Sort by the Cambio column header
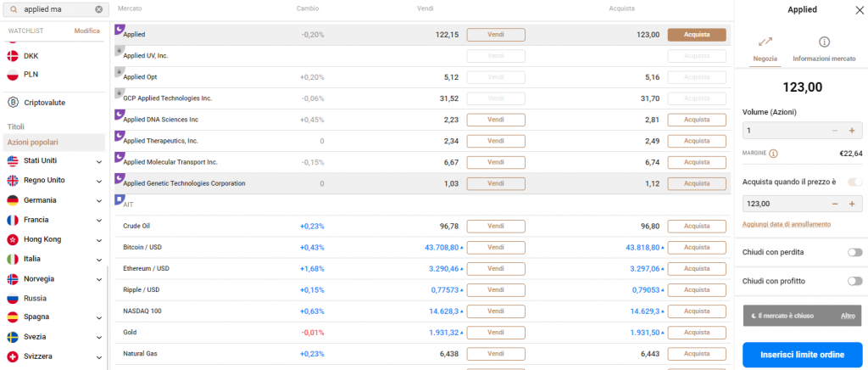Image resolution: width=868 pixels, height=370 pixels. (308, 8)
